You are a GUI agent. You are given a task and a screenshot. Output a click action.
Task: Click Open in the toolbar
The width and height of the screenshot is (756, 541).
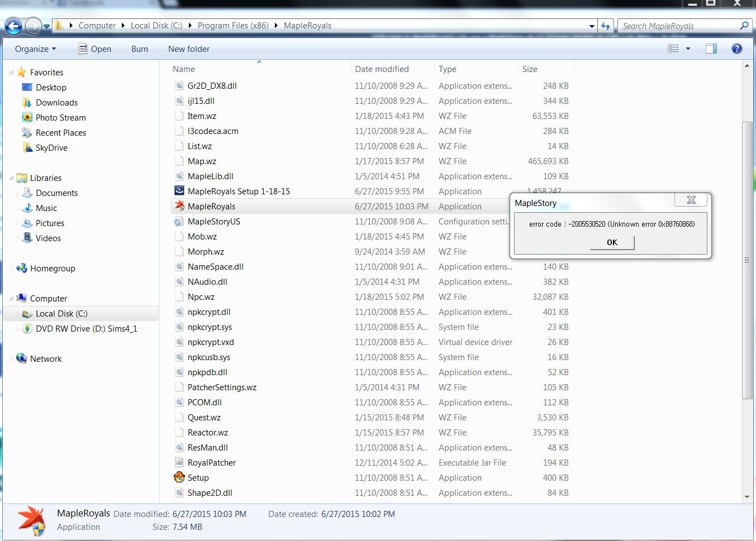[x=94, y=49]
